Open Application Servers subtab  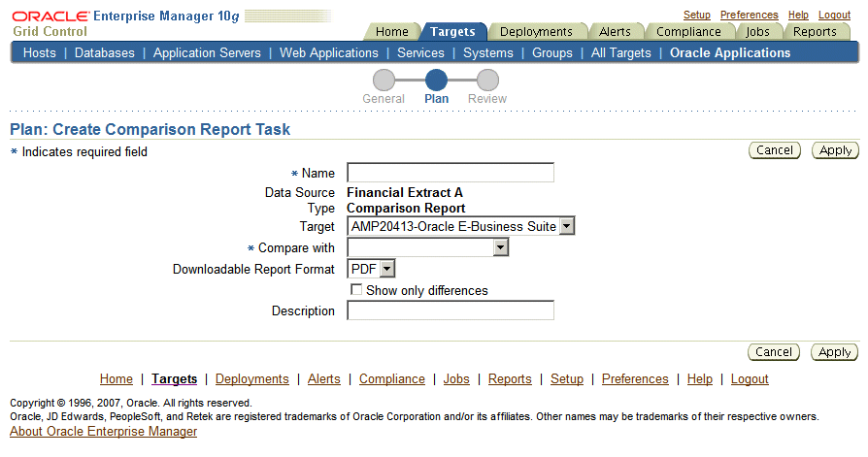(x=207, y=53)
